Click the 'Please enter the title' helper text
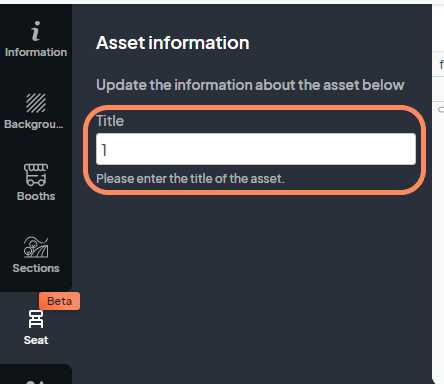444x384 pixels. click(x=190, y=179)
